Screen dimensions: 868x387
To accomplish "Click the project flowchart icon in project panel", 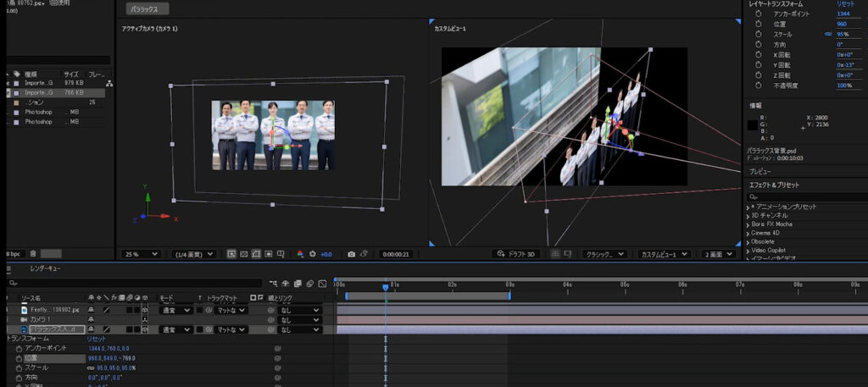I will (x=109, y=83).
